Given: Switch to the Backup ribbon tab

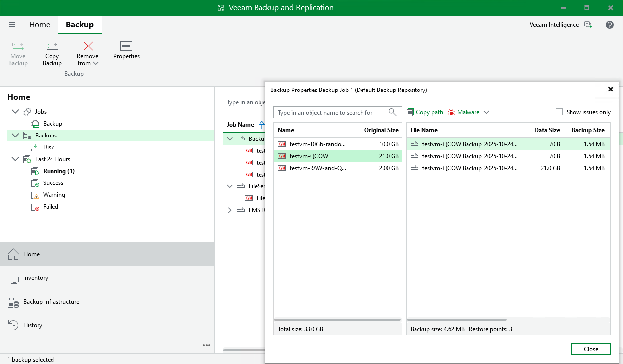Looking at the screenshot, I should [80, 25].
